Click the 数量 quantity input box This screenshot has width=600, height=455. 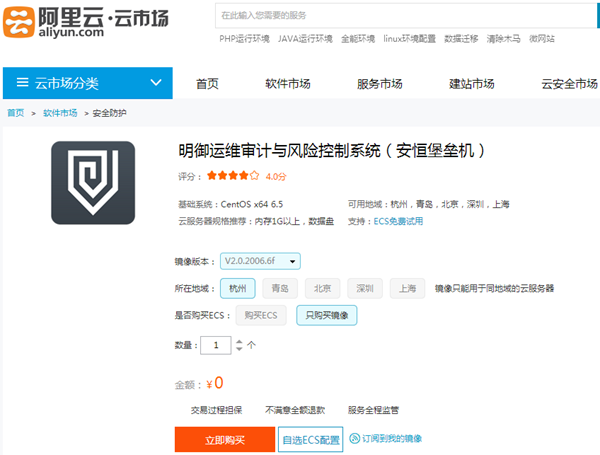click(x=216, y=345)
